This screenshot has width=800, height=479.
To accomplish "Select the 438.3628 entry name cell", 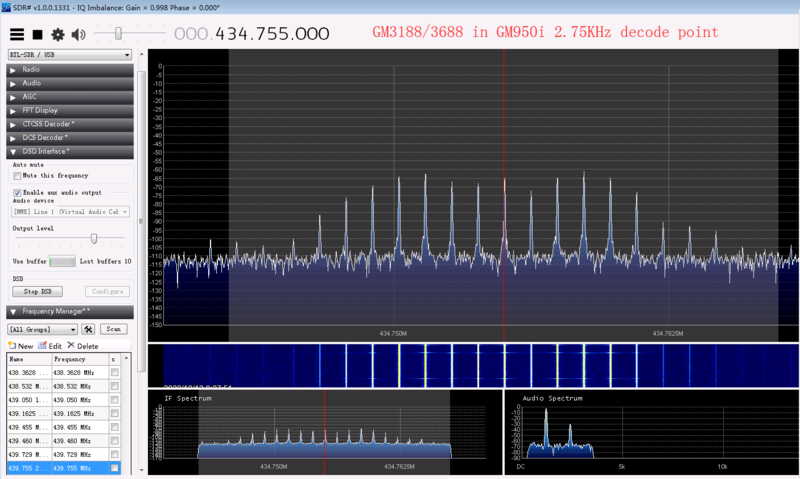I will pyautogui.click(x=30, y=373).
